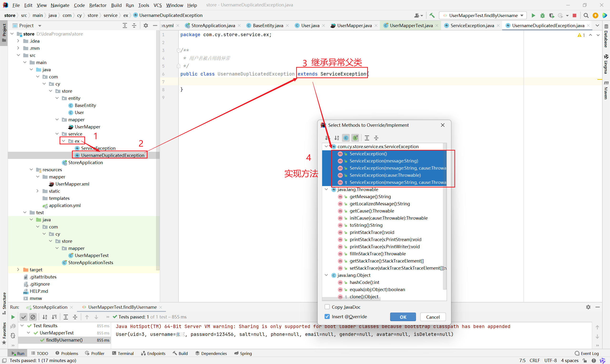
Task: Open Search Everywhere magnifier icon
Action: tap(586, 15)
